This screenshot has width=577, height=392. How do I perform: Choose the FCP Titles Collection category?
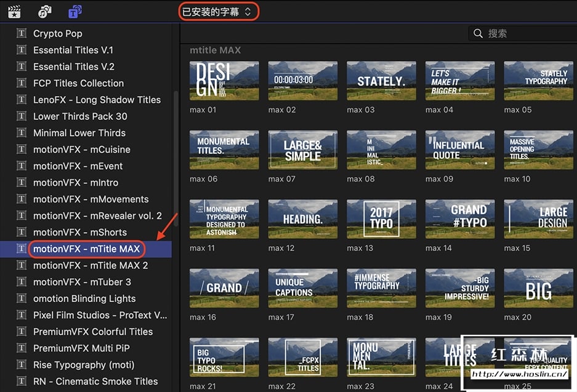click(86, 83)
